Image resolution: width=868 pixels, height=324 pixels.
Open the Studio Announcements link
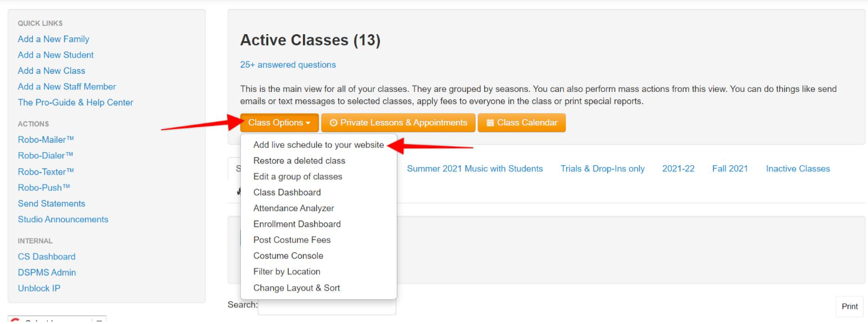(63, 219)
